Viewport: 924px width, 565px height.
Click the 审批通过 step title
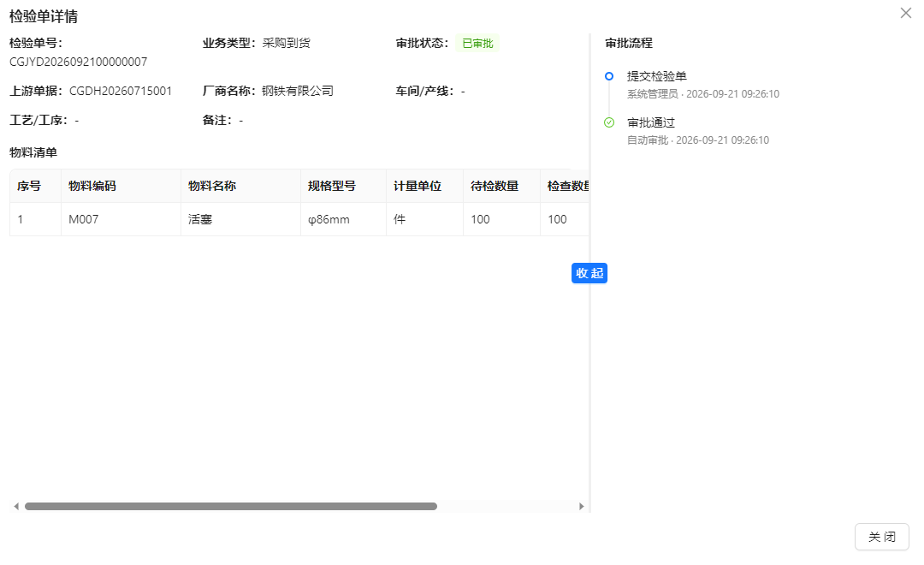pyautogui.click(x=650, y=122)
